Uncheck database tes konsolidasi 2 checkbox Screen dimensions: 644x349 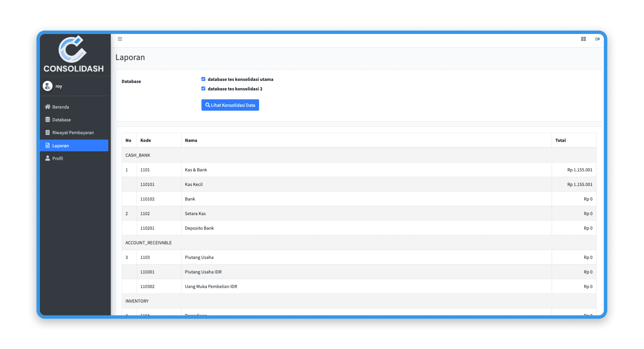tap(203, 89)
